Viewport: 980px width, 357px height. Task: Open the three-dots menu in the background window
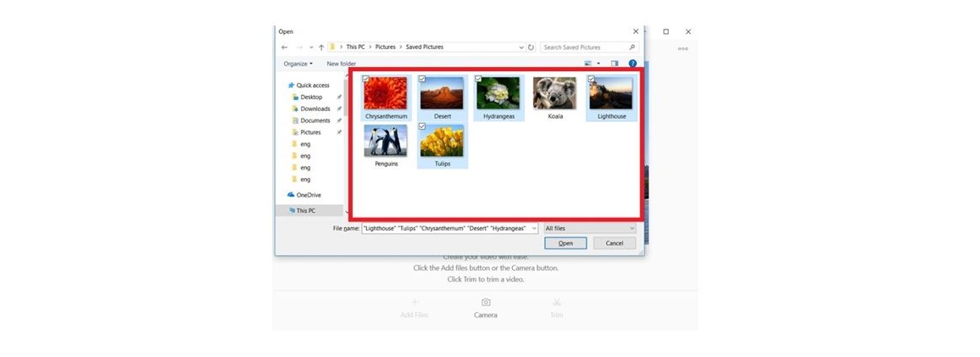(x=682, y=48)
